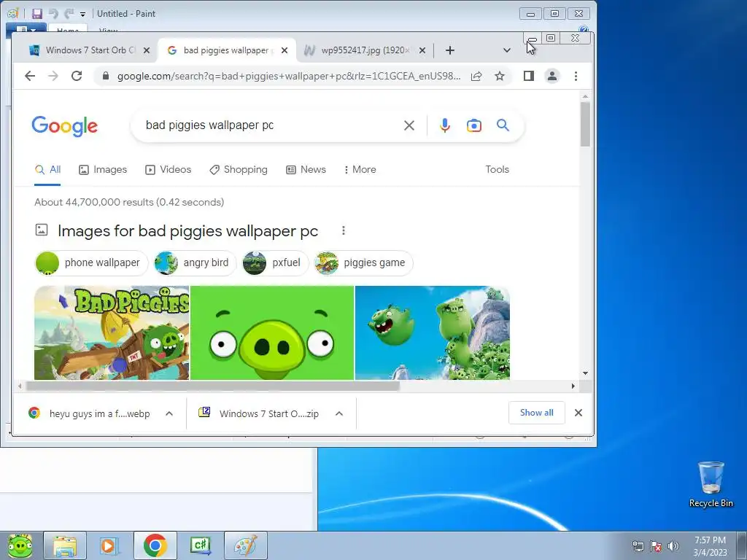
Task: Close the 'bad piggies wallpaper' tab
Action: click(285, 50)
